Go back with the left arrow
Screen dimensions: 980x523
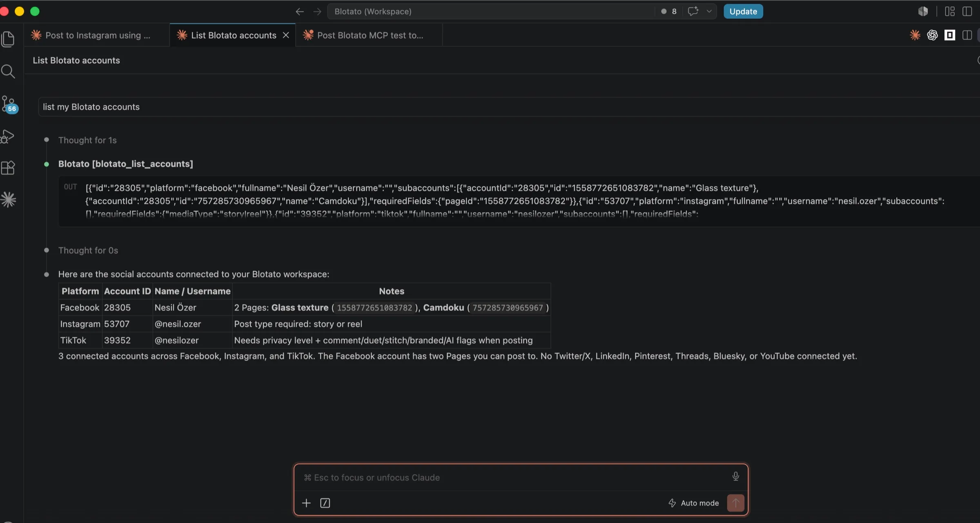coord(300,11)
